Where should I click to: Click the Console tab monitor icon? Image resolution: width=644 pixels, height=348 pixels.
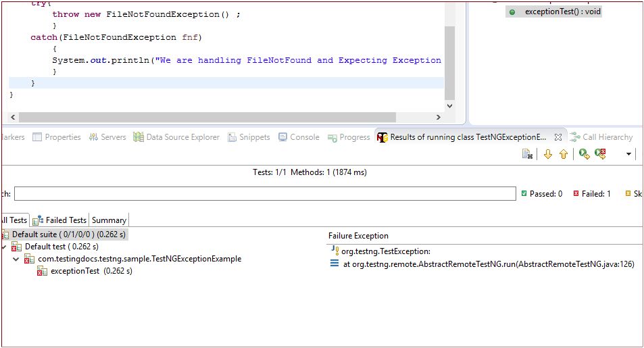282,137
